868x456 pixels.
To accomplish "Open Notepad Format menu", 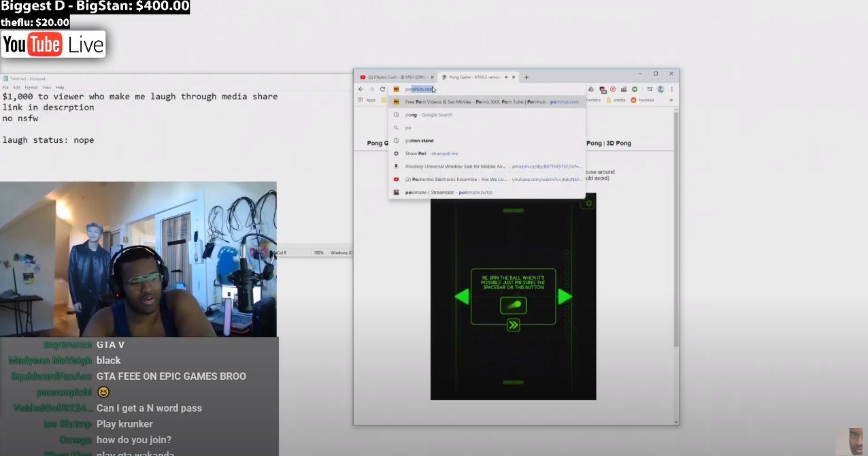I will pyautogui.click(x=31, y=88).
